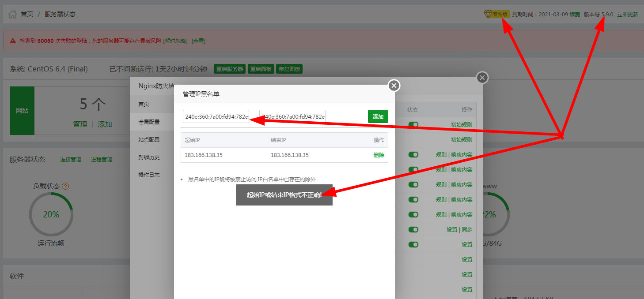Click the 60060 failed login count
The image size is (644, 299).
45,41
